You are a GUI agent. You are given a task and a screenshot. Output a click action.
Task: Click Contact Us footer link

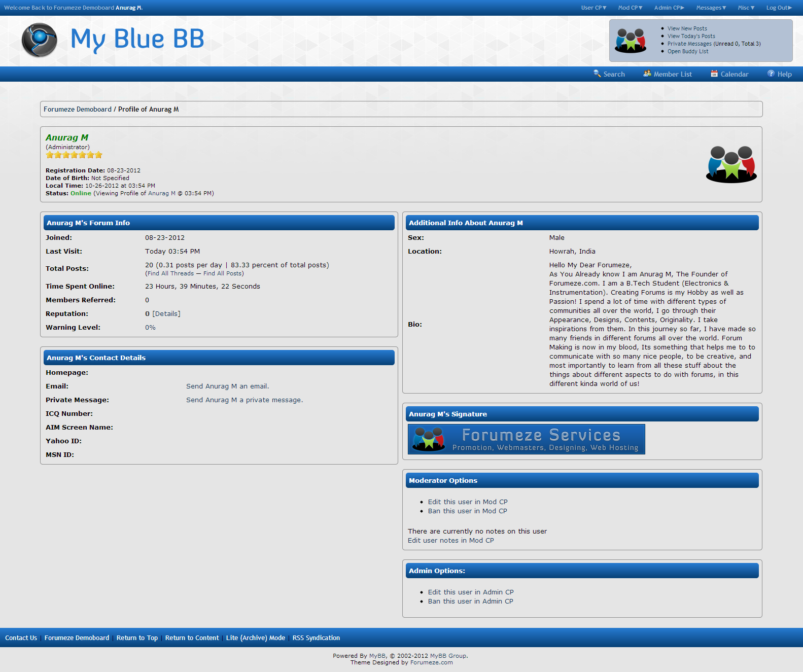pyautogui.click(x=21, y=638)
